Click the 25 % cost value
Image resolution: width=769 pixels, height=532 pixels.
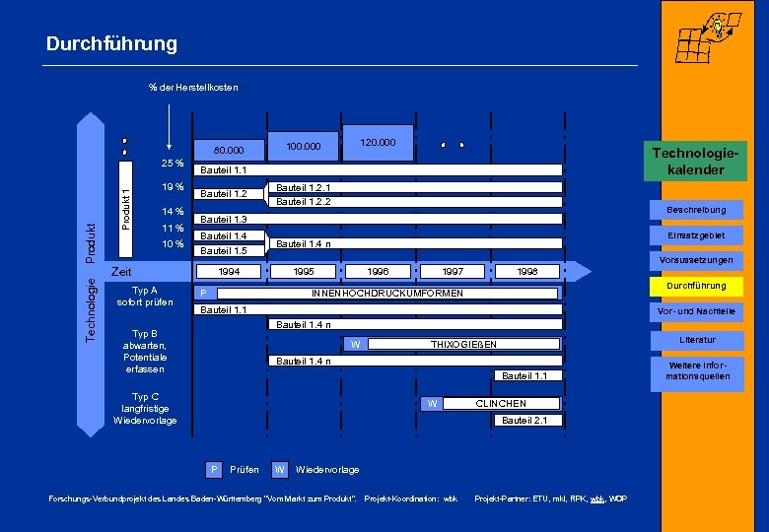click(x=173, y=164)
